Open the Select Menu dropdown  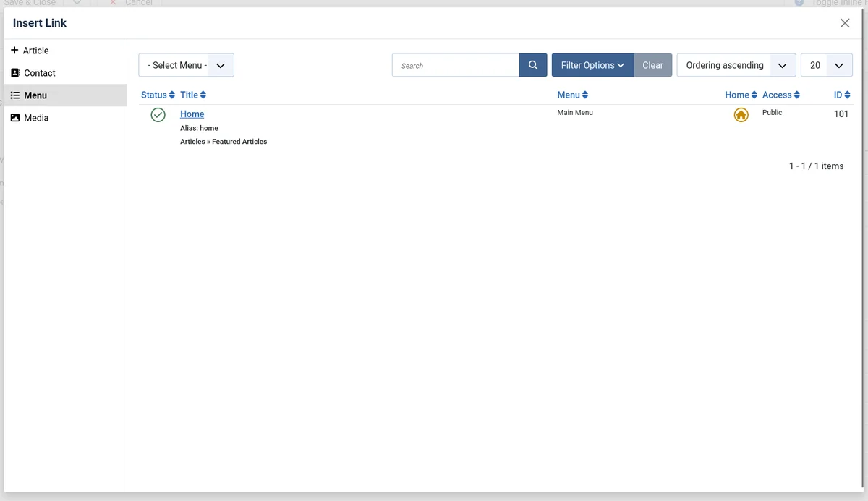coord(186,65)
